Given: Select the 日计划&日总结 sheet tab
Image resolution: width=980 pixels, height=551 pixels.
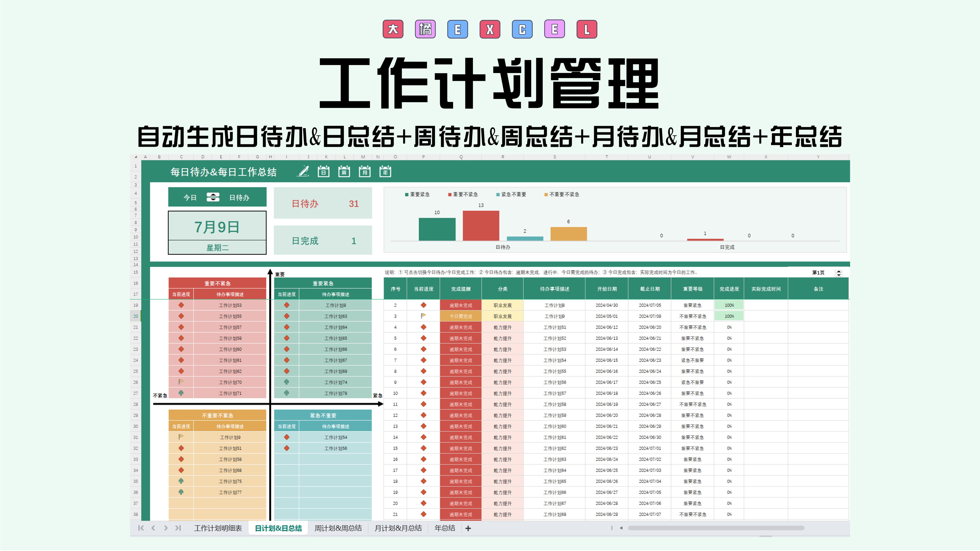Looking at the screenshot, I should (x=278, y=528).
